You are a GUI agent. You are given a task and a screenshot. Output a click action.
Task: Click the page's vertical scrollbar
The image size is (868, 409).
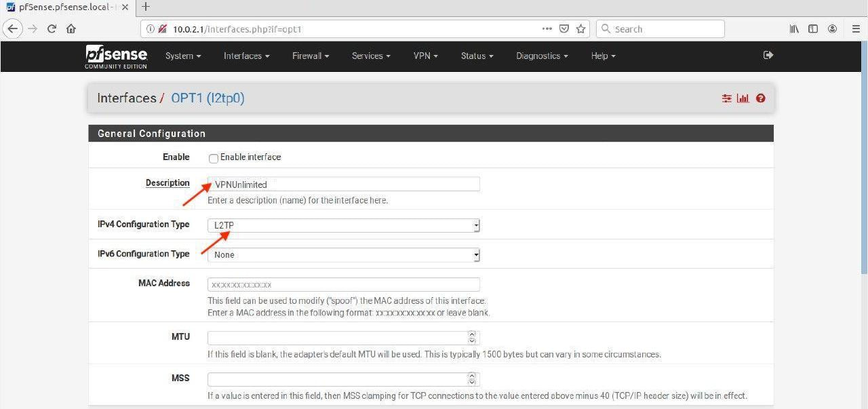(x=863, y=170)
